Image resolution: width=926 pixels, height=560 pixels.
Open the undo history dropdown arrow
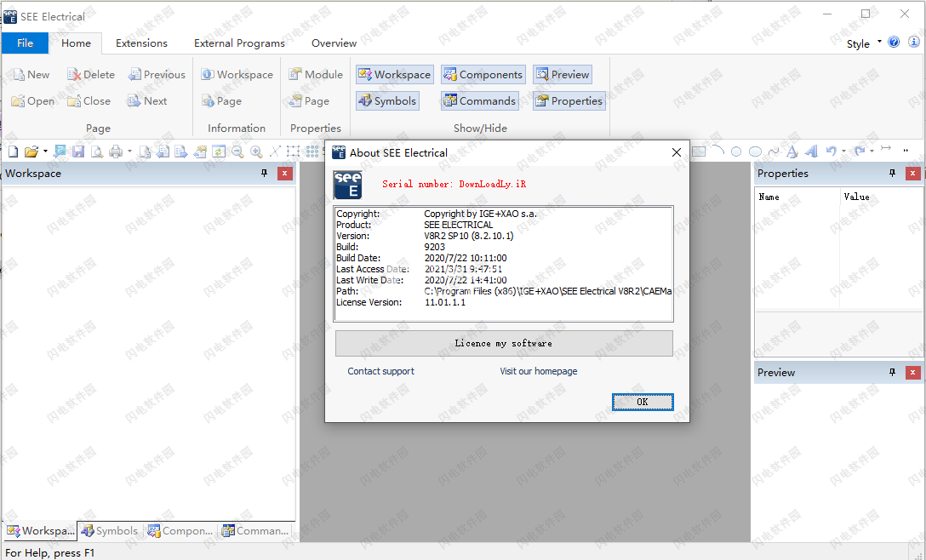pos(843,151)
